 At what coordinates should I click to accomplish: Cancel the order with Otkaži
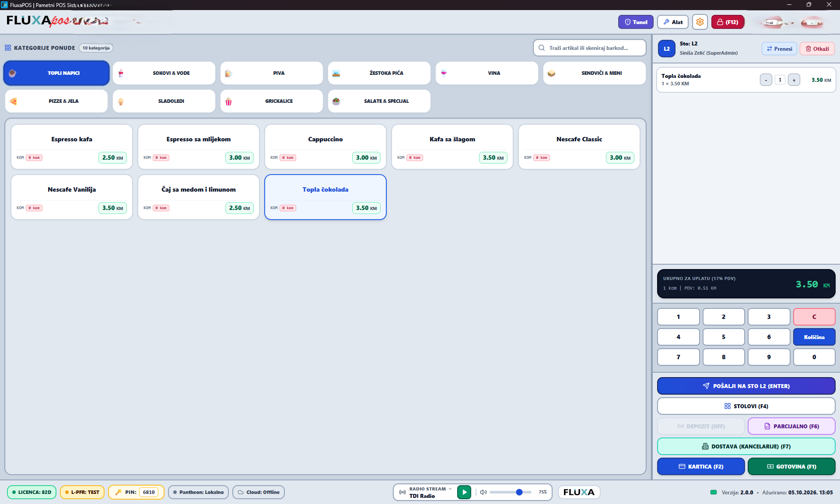pos(817,49)
